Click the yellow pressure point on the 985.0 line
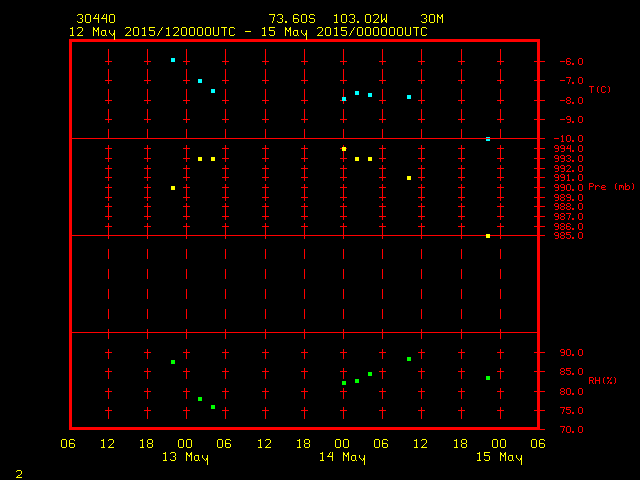The image size is (640, 480). (488, 236)
